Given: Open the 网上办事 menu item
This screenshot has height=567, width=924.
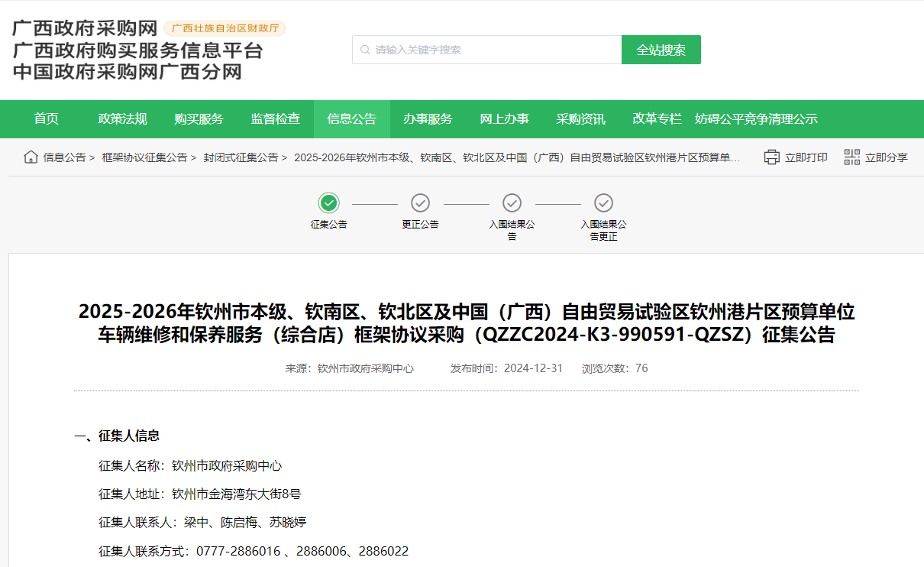Looking at the screenshot, I should (x=505, y=119).
